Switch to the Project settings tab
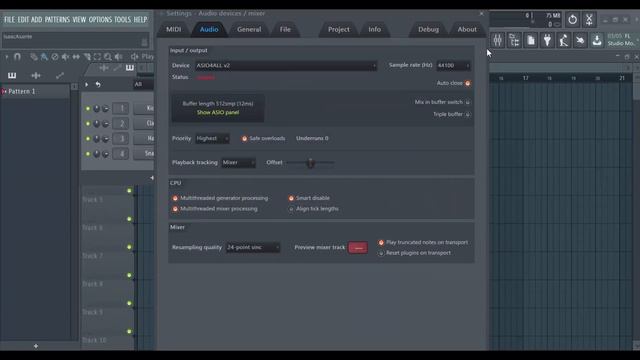This screenshot has width=640, height=360. tap(339, 29)
